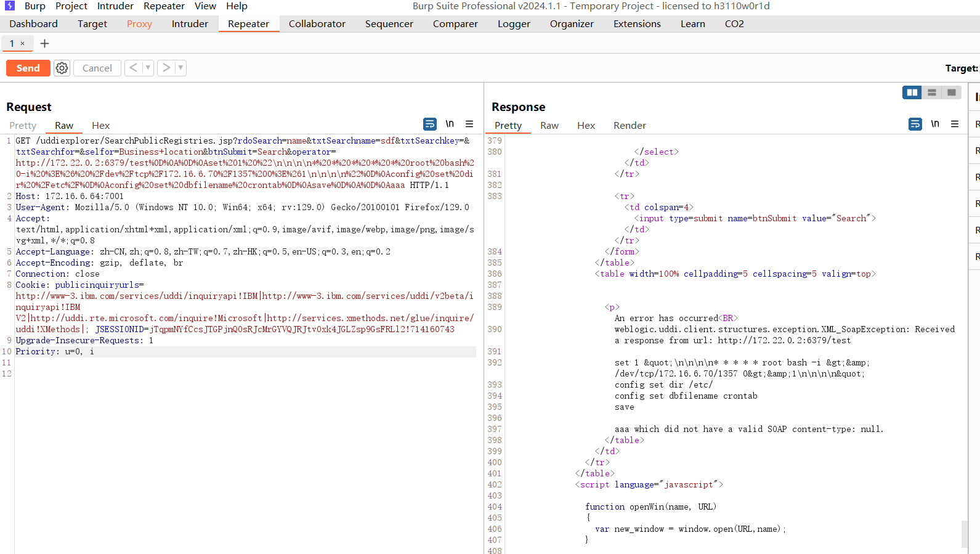The width and height of the screenshot is (980, 554).
Task: Switch to the Extensions tab
Action: (637, 24)
